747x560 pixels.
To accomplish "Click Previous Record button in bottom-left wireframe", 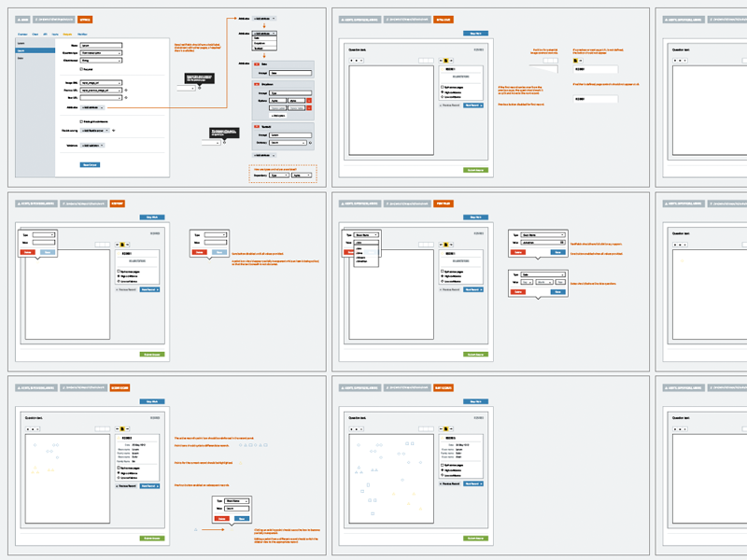I will [126, 485].
